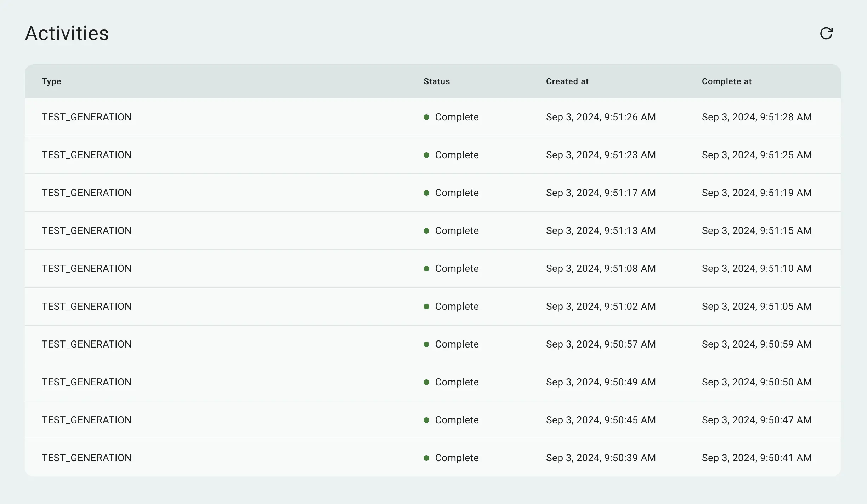
Task: Select TEST_GENERATION row created at 9:51:02 AM
Action: pos(433,306)
